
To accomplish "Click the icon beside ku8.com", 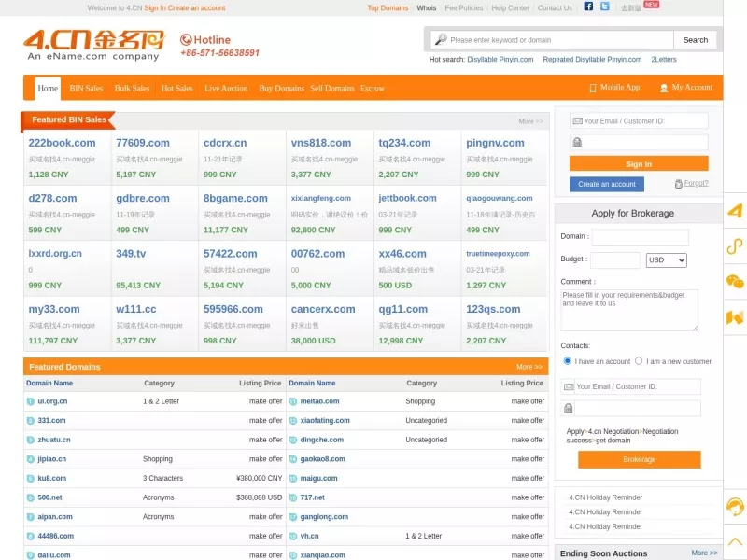I will [31, 479].
